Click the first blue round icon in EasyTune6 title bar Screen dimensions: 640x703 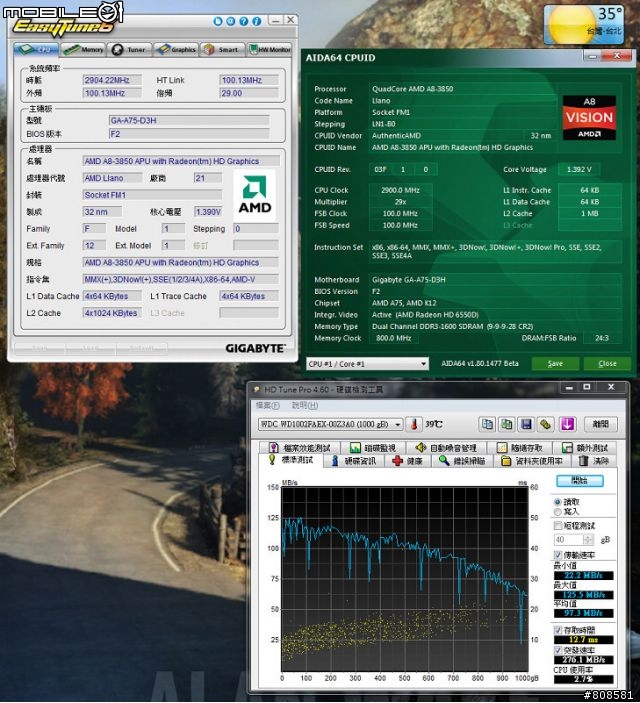click(218, 21)
